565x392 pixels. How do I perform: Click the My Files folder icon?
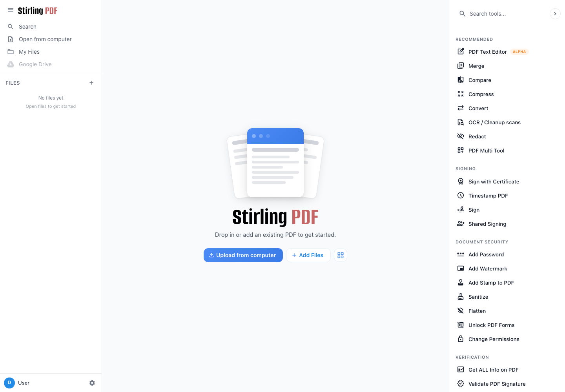click(11, 52)
